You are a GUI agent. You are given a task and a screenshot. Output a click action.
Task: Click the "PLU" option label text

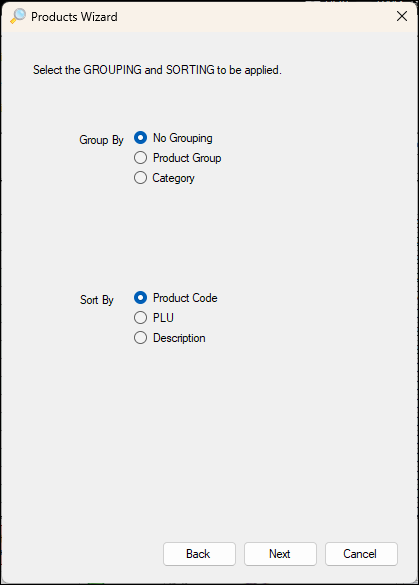pos(163,318)
